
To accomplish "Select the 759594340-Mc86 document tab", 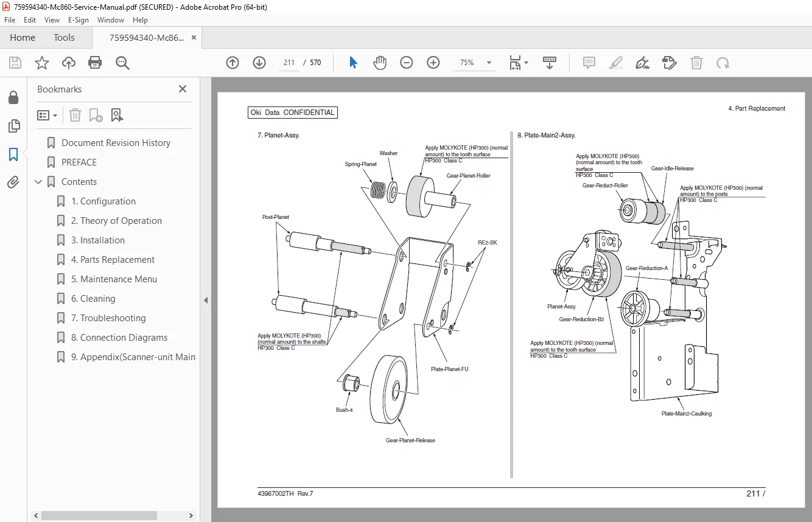I will point(147,38).
